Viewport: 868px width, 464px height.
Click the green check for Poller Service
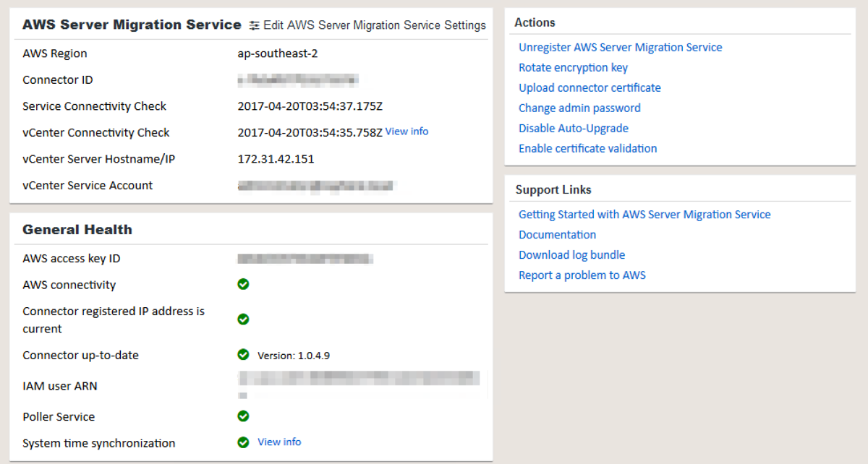pyautogui.click(x=243, y=416)
